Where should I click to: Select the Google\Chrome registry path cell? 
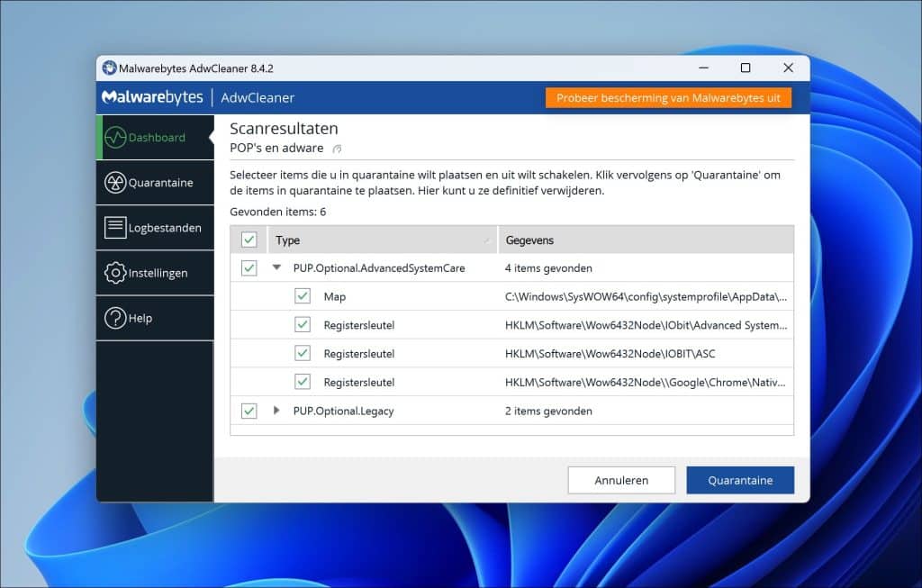point(645,383)
